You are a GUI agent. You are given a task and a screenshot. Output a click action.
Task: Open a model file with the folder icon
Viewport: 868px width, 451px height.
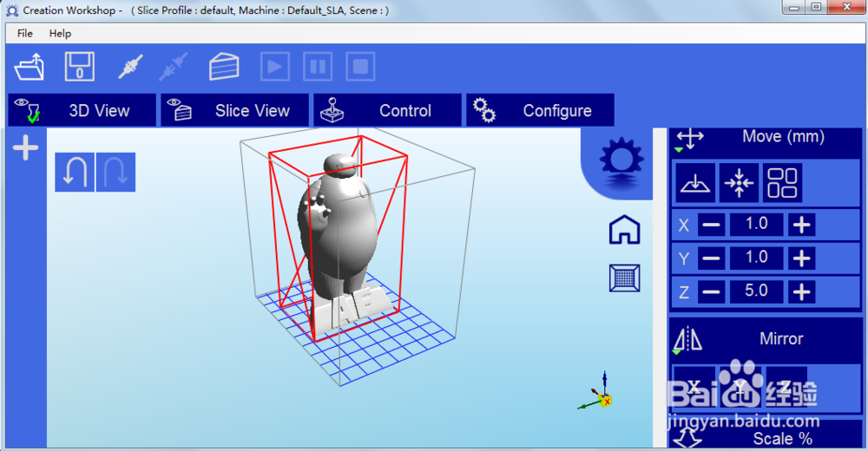point(30,67)
